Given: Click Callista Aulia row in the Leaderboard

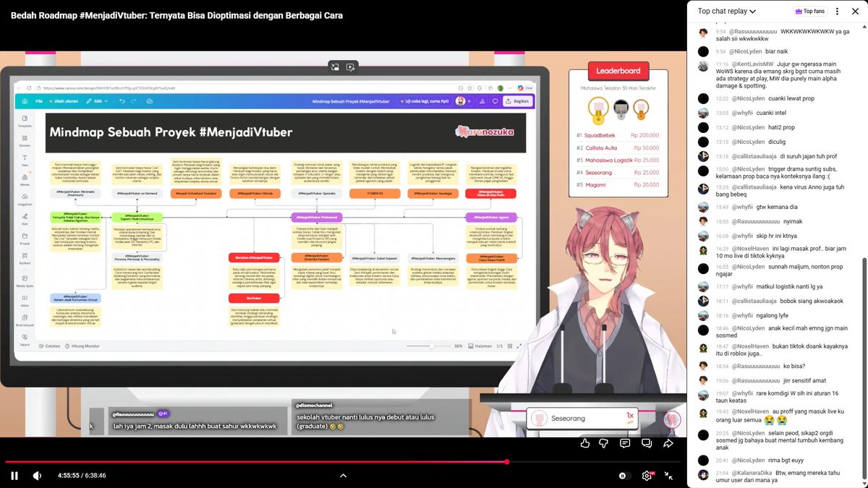Looking at the screenshot, I should (618, 147).
